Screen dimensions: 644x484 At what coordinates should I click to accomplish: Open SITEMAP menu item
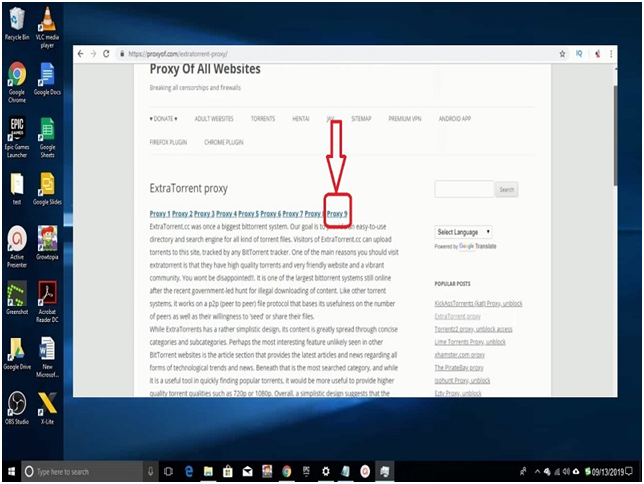click(361, 119)
